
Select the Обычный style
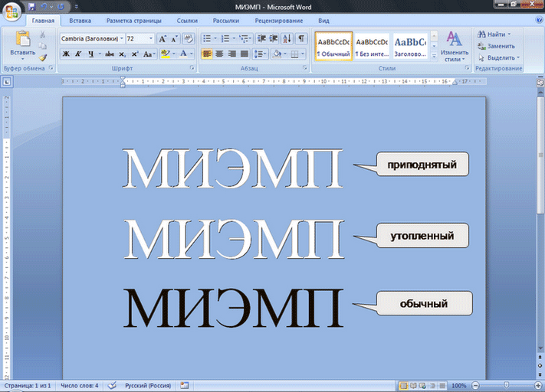(333, 47)
